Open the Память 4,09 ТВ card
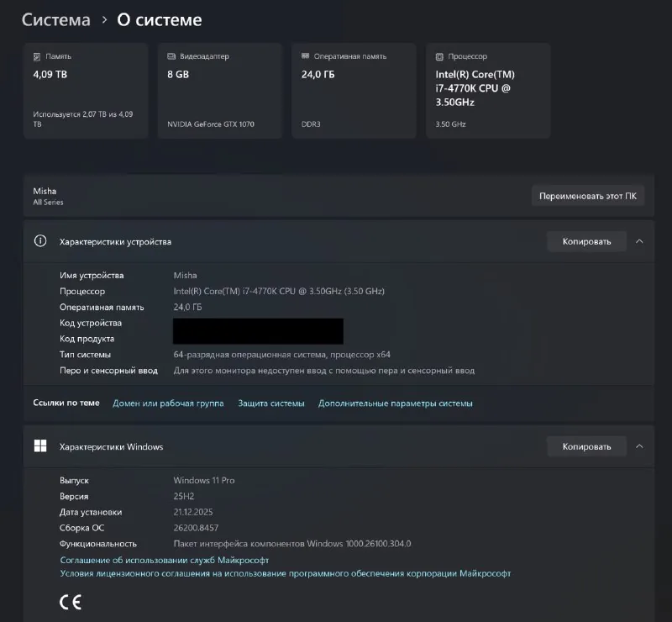672x622 pixels. tap(86, 91)
